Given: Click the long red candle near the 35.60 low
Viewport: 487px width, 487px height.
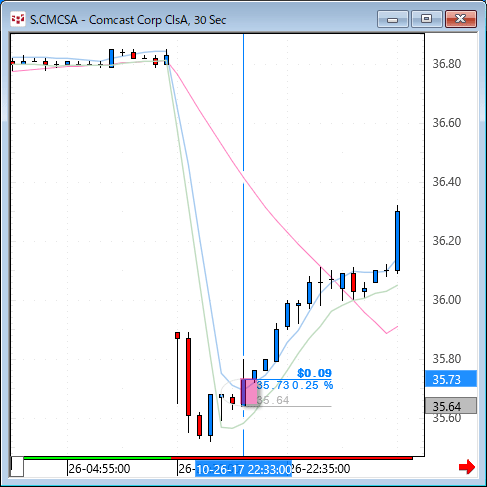Looking at the screenshot, I should click(x=188, y=377).
